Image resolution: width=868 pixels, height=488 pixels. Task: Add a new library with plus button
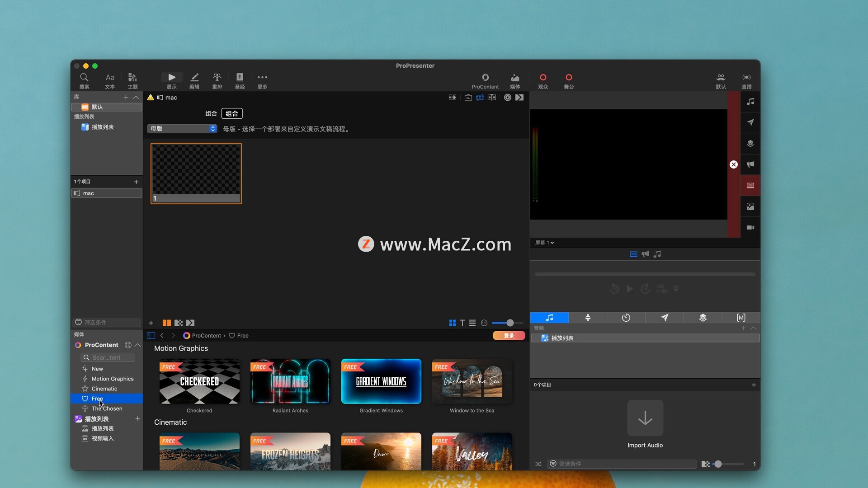pyautogui.click(x=126, y=97)
